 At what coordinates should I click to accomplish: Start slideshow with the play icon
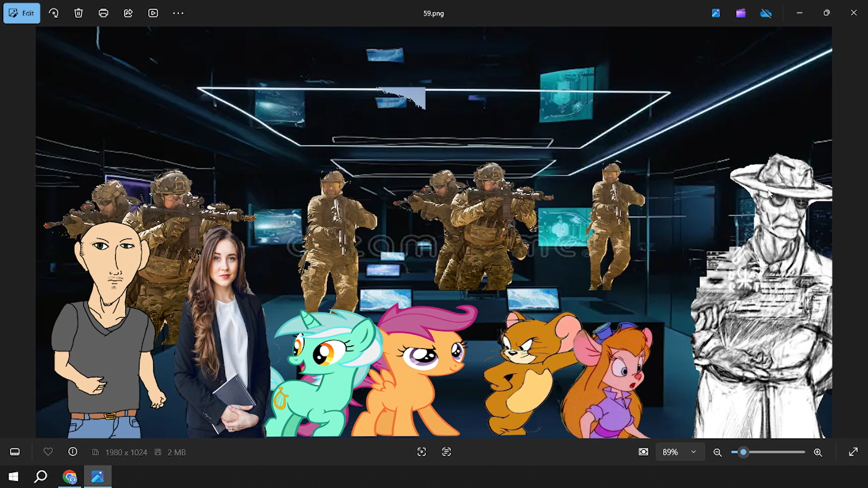153,13
